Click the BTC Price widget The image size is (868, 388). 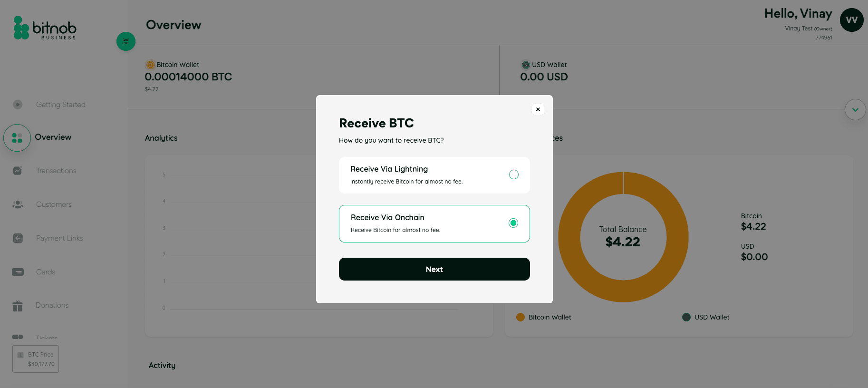[x=35, y=359]
